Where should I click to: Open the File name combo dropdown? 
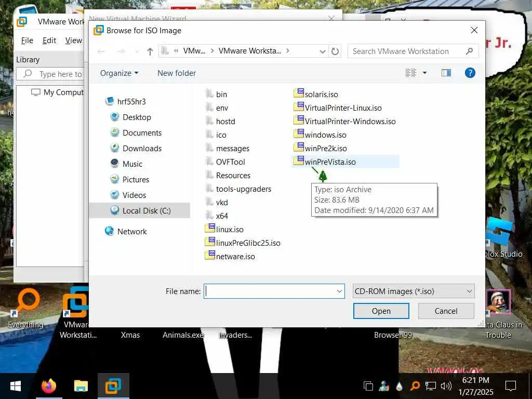339,291
